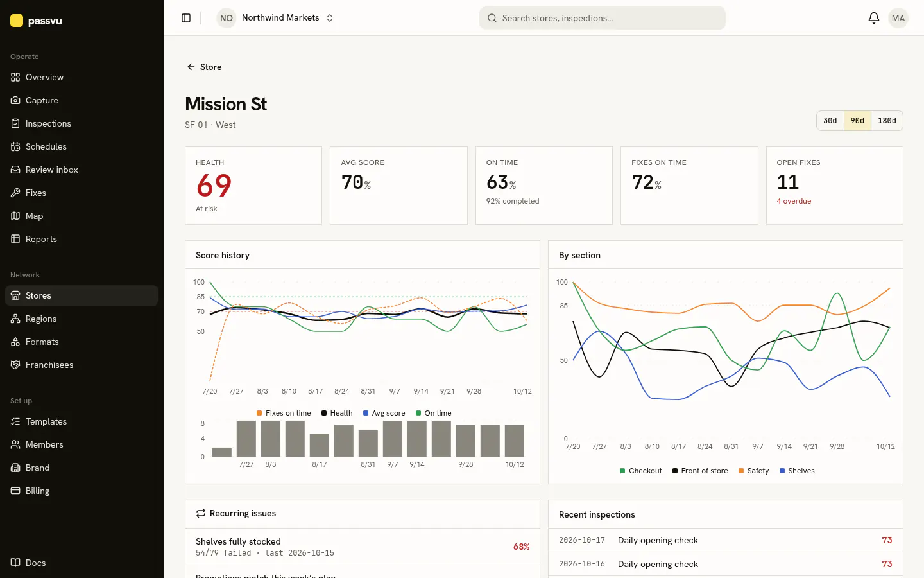Click the Safety orange legend swatch
This screenshot has width=924, height=578.
pos(741,471)
